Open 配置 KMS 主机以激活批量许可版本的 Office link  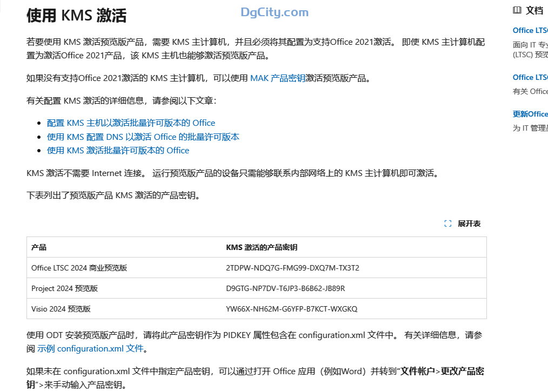click(x=131, y=123)
